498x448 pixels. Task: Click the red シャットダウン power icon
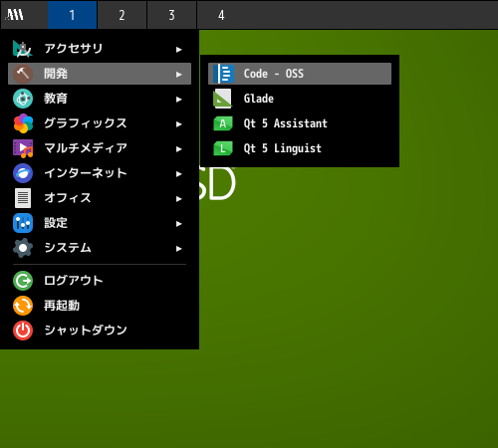[x=23, y=331]
